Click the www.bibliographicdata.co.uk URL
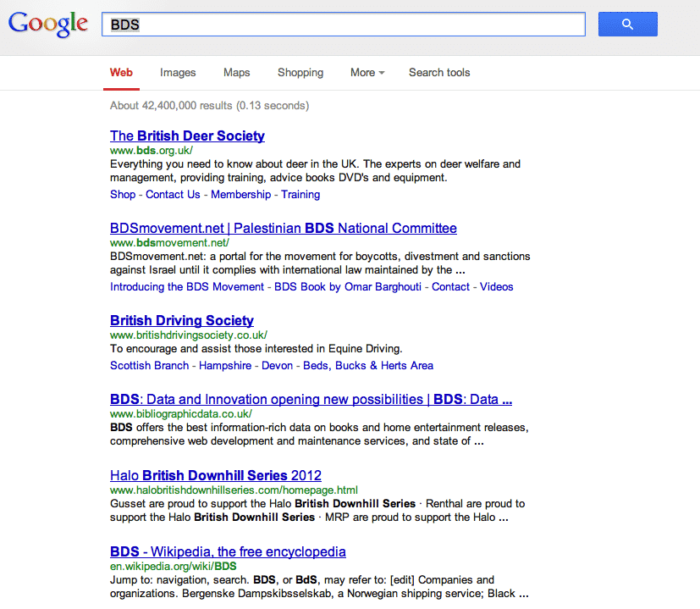The width and height of the screenshot is (700, 609). [181, 414]
